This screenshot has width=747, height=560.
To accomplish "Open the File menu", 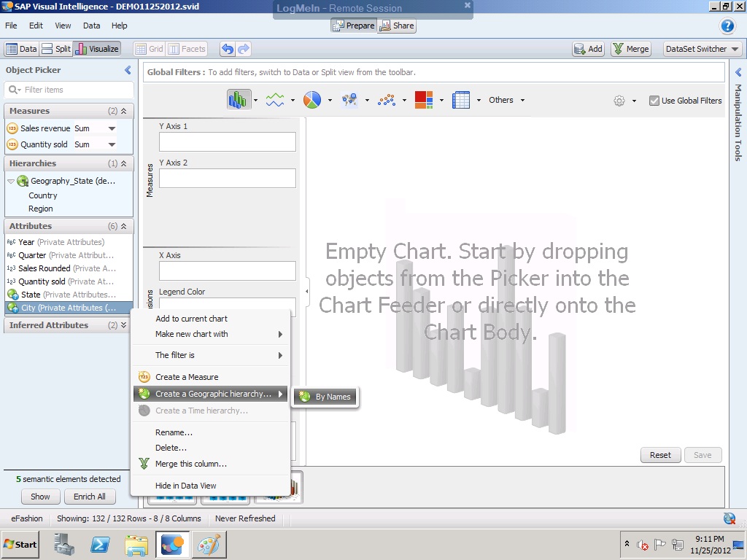I will 11,26.
